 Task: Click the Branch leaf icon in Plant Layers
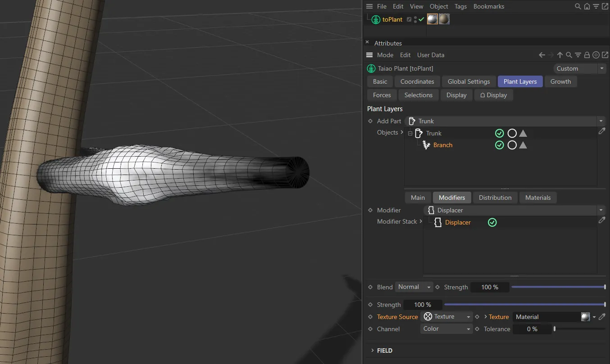coord(426,145)
